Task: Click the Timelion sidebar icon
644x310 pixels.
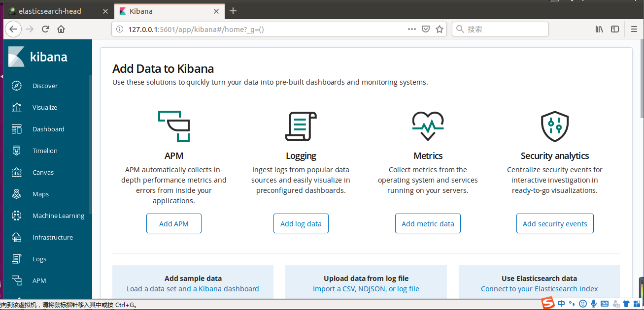Action: (x=17, y=151)
